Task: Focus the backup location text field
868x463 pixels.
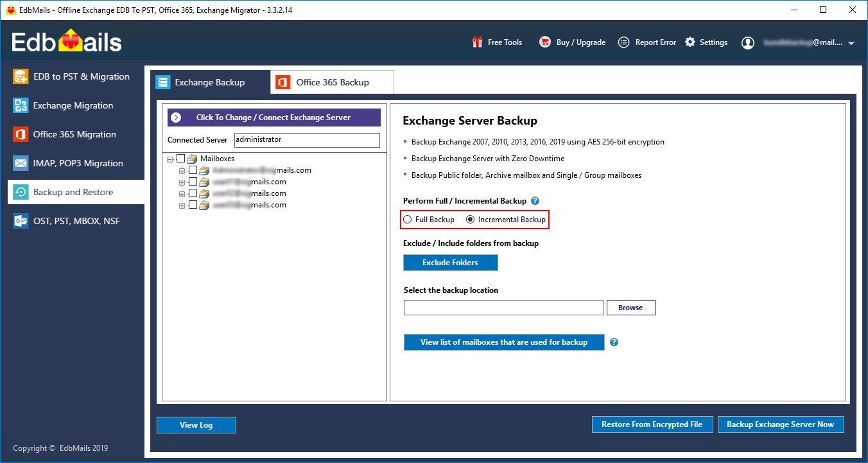Action: tap(503, 308)
